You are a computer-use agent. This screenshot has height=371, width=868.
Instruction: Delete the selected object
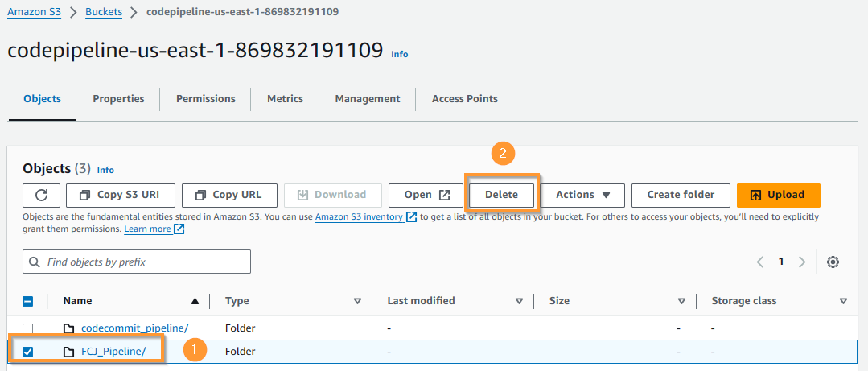tap(501, 195)
